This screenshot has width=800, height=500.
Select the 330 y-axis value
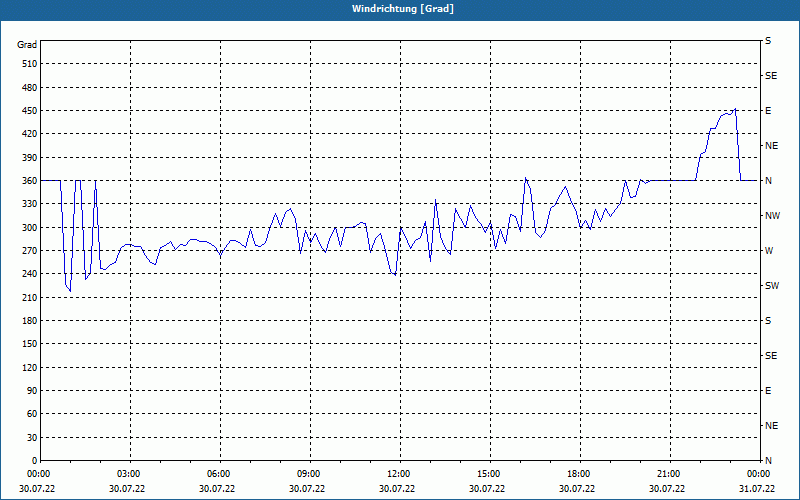30,204
